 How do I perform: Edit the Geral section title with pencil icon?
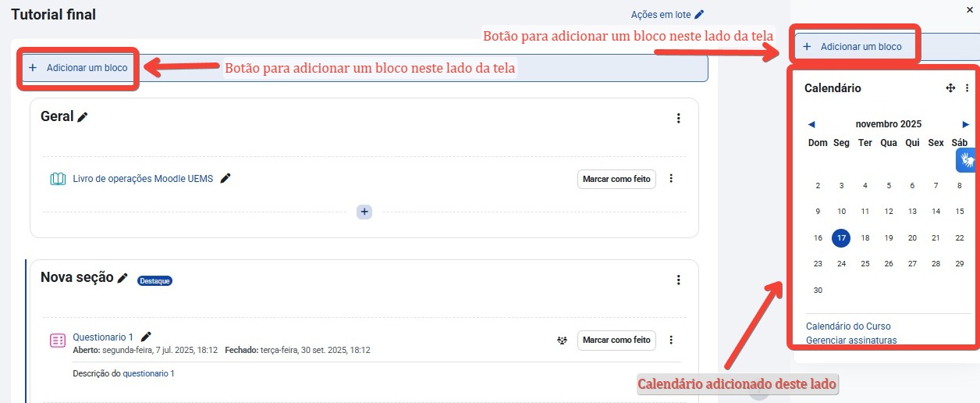point(83,117)
